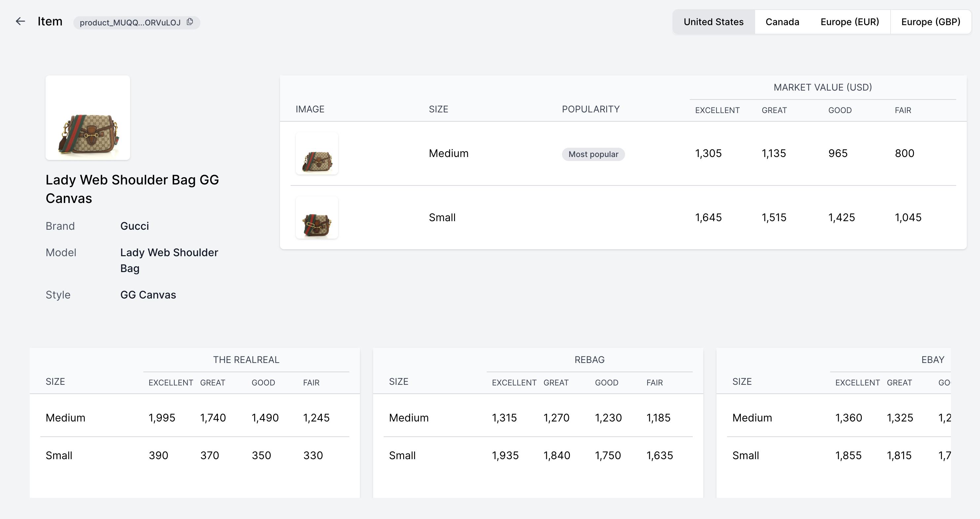Select the United States region tab

point(713,22)
